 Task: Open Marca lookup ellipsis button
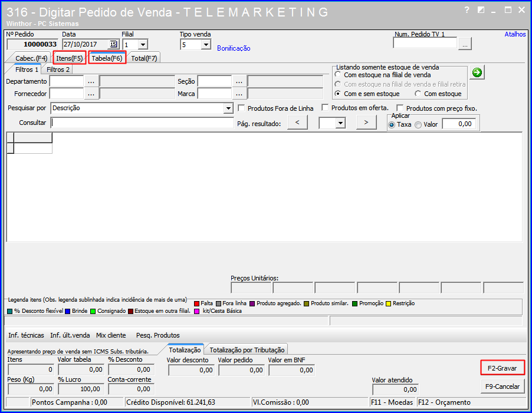[239, 94]
